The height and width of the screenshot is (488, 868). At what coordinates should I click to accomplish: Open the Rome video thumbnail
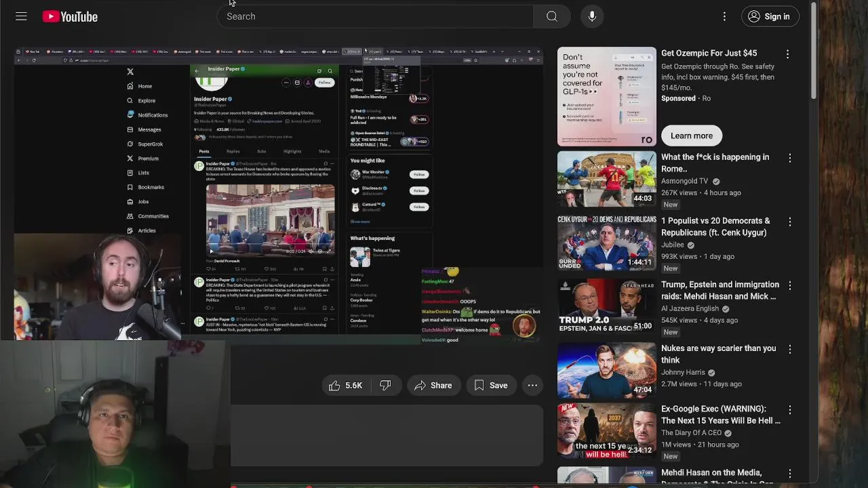(x=607, y=179)
